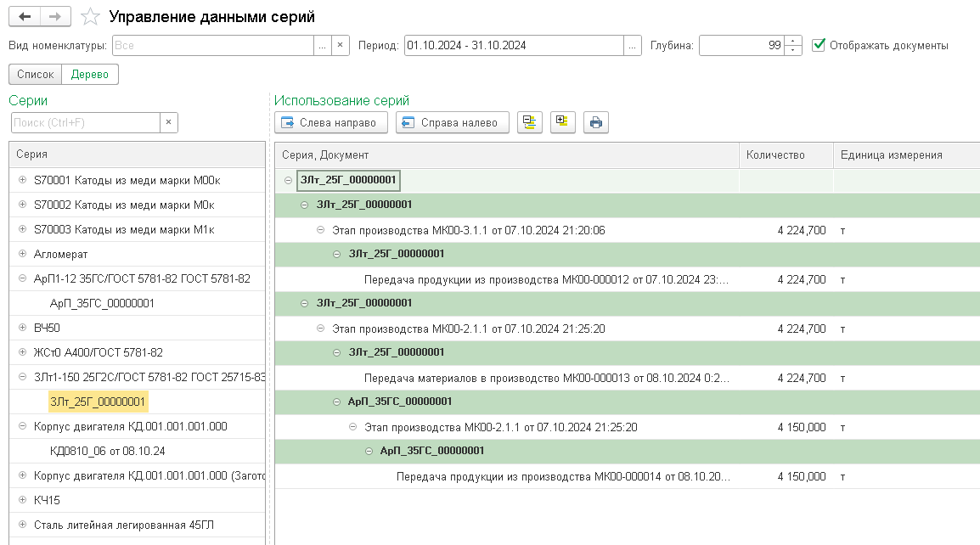Screen dimensions: 980x545
Task: Expand the ВЧ50 series node
Action: tap(22, 328)
